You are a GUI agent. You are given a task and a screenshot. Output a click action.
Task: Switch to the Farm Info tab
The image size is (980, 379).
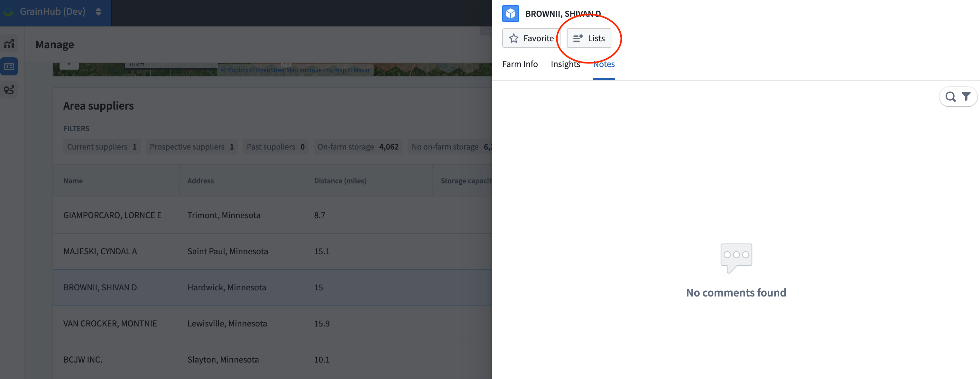[x=520, y=64]
